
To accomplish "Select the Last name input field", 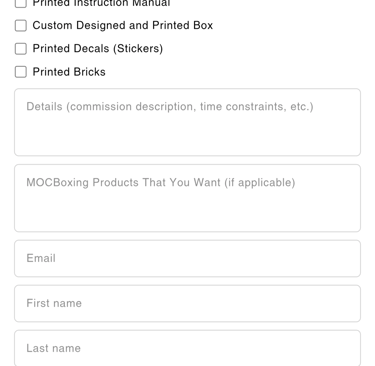I will click(187, 348).
